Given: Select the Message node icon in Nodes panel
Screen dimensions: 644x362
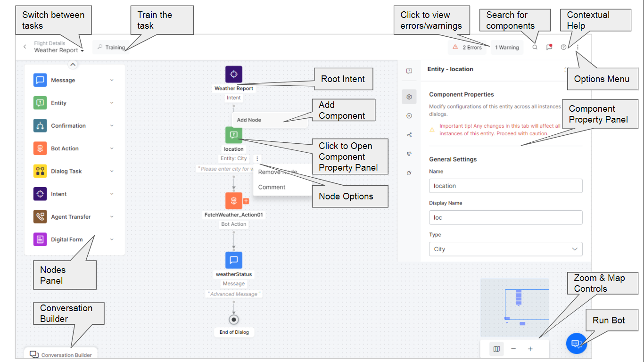Looking at the screenshot, I should click(40, 80).
